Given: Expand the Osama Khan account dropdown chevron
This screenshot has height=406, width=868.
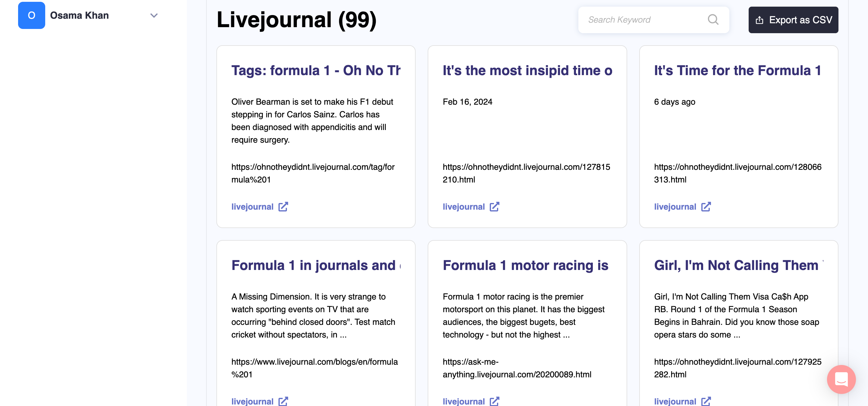Looking at the screenshot, I should [154, 15].
